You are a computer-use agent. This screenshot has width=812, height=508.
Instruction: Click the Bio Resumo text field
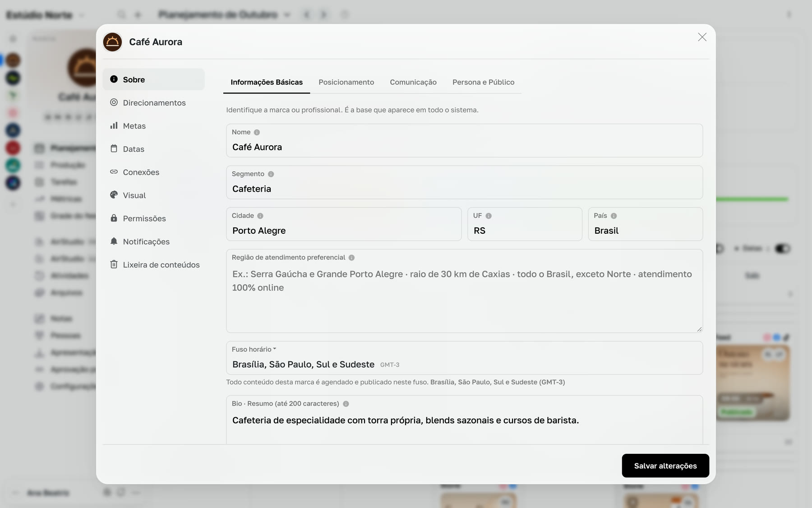pyautogui.click(x=464, y=420)
